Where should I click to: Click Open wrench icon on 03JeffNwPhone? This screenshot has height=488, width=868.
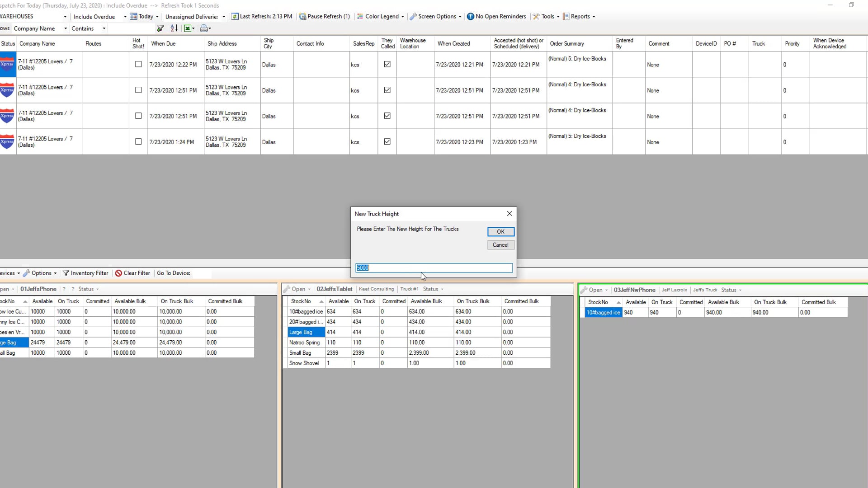584,290
